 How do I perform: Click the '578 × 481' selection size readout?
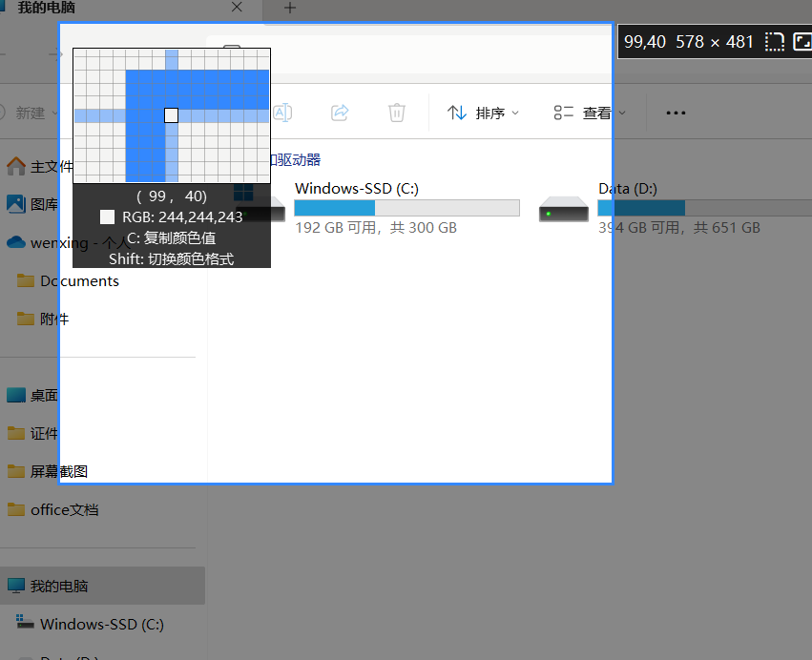714,41
